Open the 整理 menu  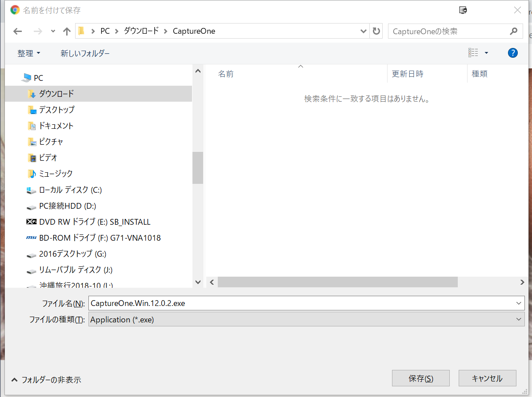click(x=28, y=53)
